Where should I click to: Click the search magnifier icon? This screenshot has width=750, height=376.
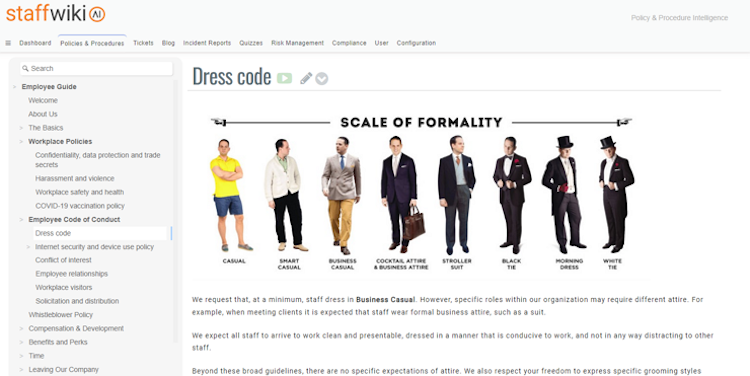pyautogui.click(x=25, y=68)
